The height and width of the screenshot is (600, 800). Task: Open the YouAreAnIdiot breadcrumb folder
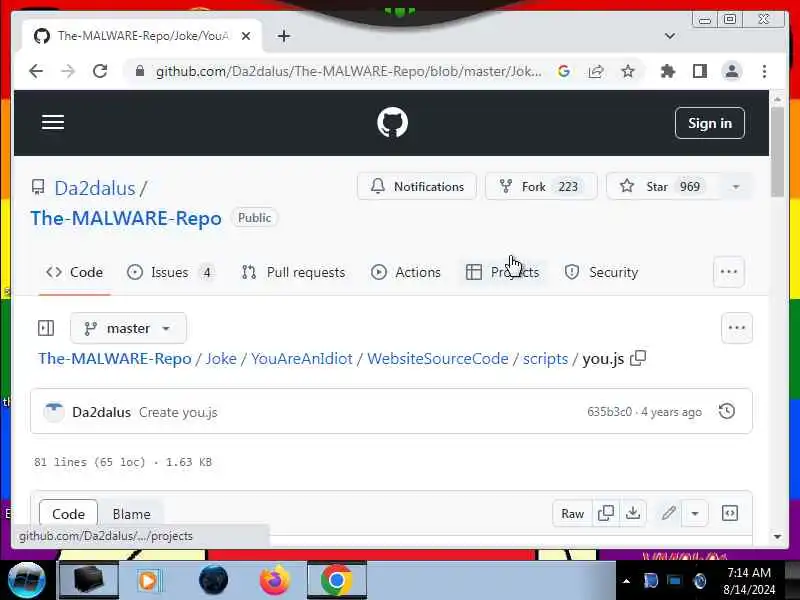click(302, 359)
